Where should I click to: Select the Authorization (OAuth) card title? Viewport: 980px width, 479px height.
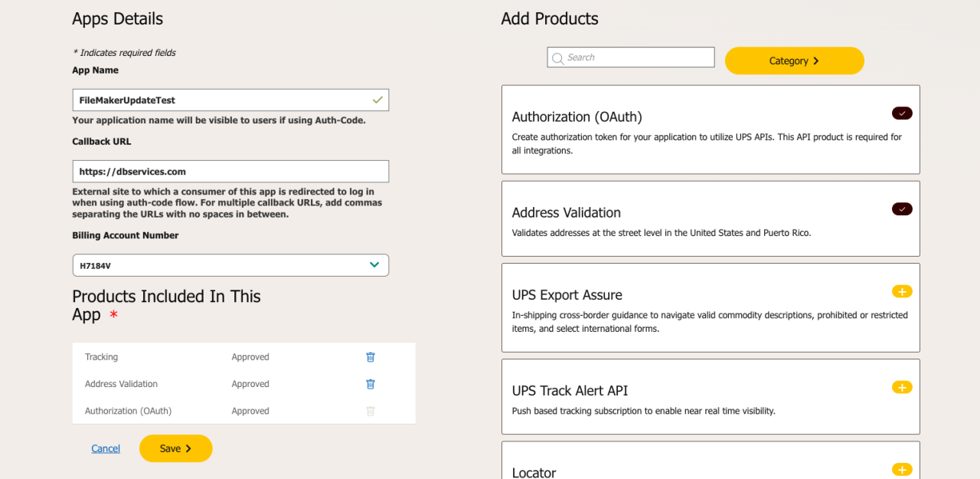(x=577, y=117)
